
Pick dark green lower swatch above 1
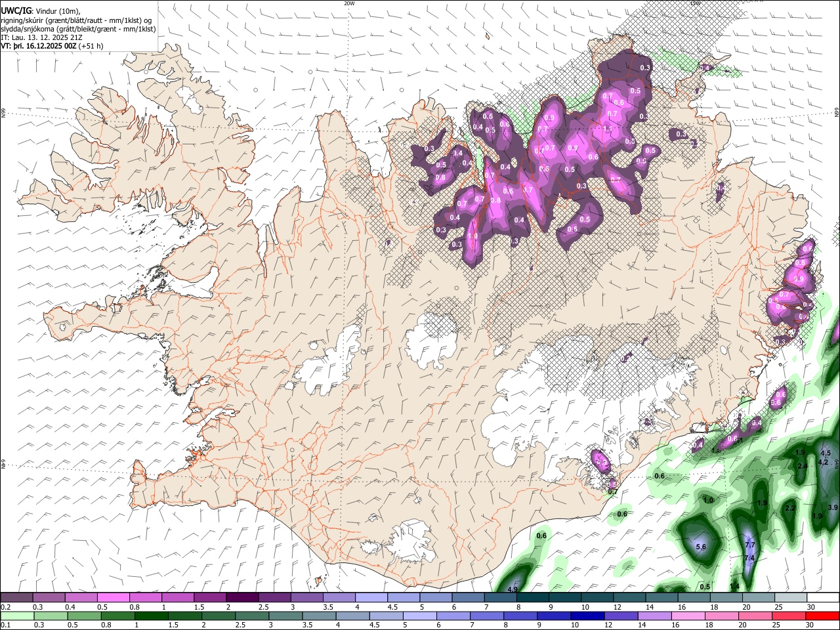coord(151,616)
